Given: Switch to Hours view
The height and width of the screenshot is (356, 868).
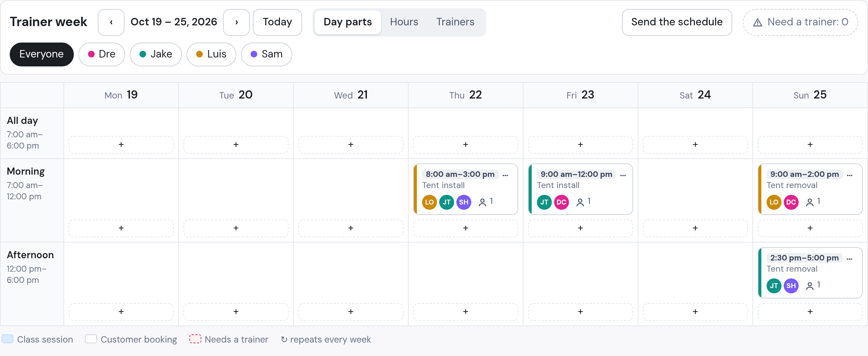Looking at the screenshot, I should [404, 22].
